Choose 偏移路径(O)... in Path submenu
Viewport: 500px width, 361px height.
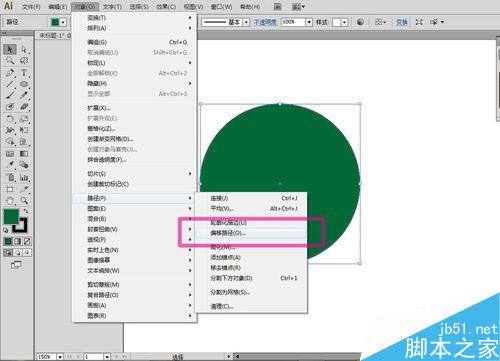(251, 233)
